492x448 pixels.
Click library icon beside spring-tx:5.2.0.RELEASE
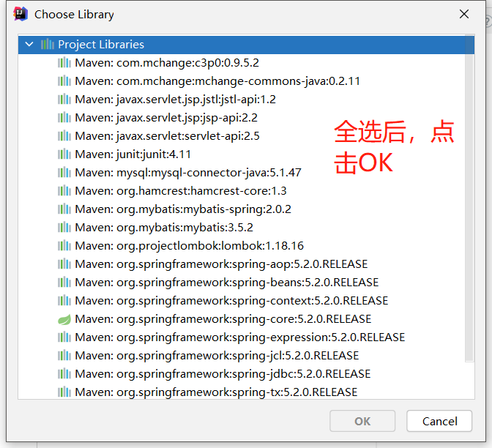click(64, 392)
